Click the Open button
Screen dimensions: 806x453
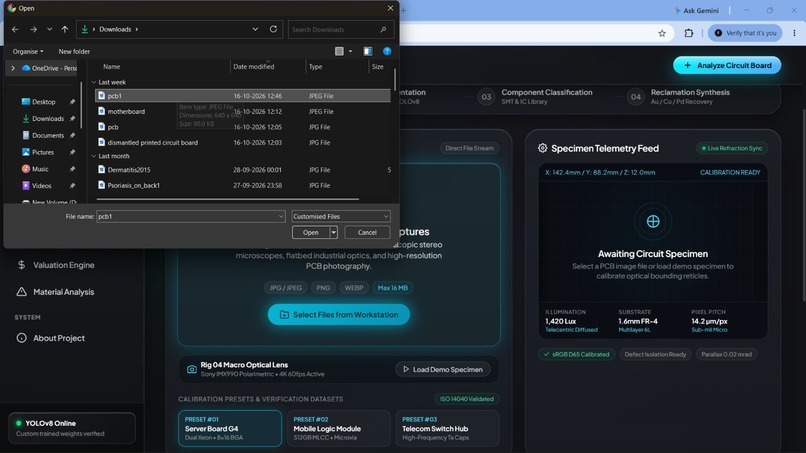click(x=310, y=232)
